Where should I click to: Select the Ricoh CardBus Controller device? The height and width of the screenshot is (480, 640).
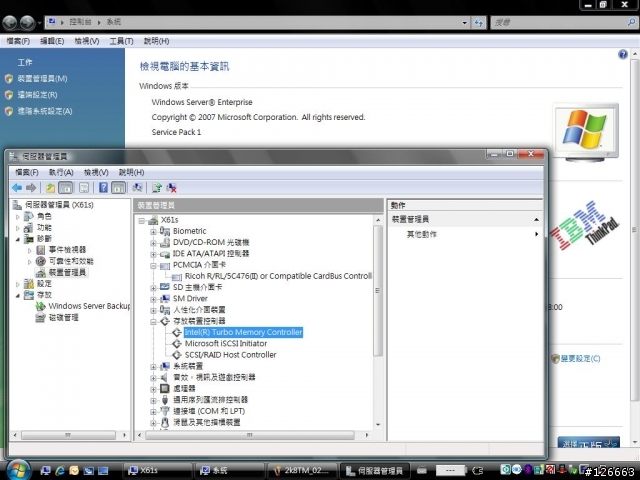(x=278, y=276)
